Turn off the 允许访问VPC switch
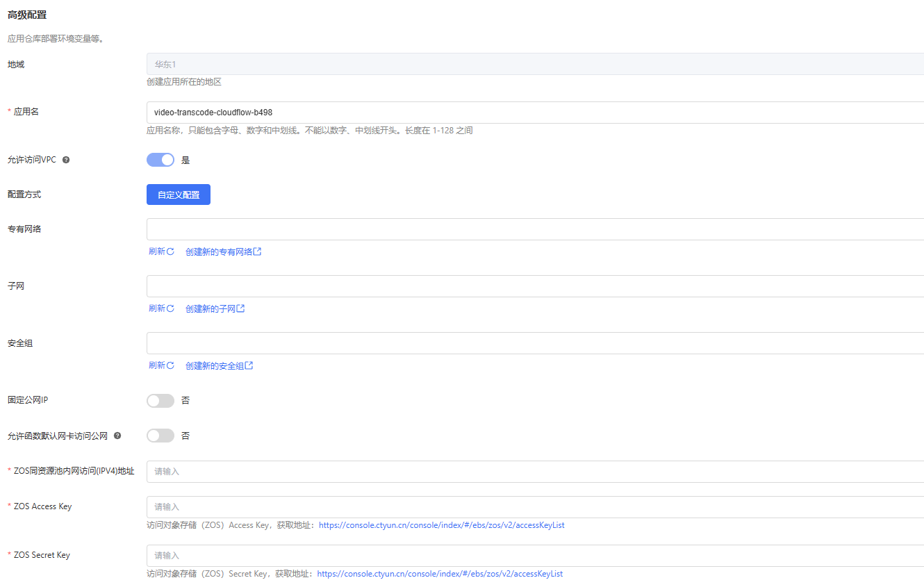 (160, 160)
